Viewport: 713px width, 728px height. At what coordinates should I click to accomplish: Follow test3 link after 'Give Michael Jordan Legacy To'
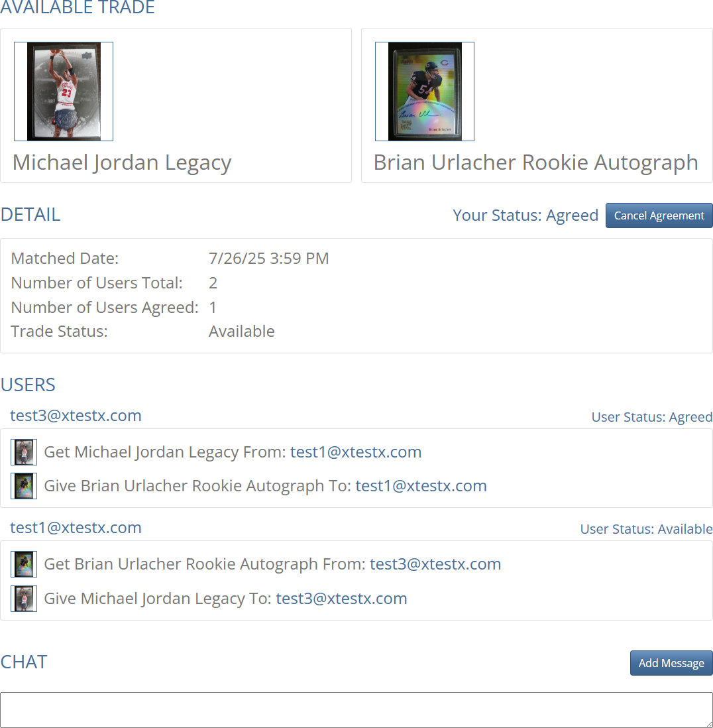(341, 599)
